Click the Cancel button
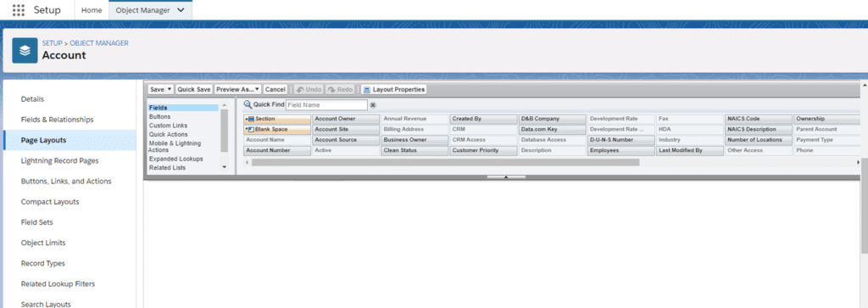Image resolution: width=868 pixels, height=308 pixels. [x=275, y=89]
